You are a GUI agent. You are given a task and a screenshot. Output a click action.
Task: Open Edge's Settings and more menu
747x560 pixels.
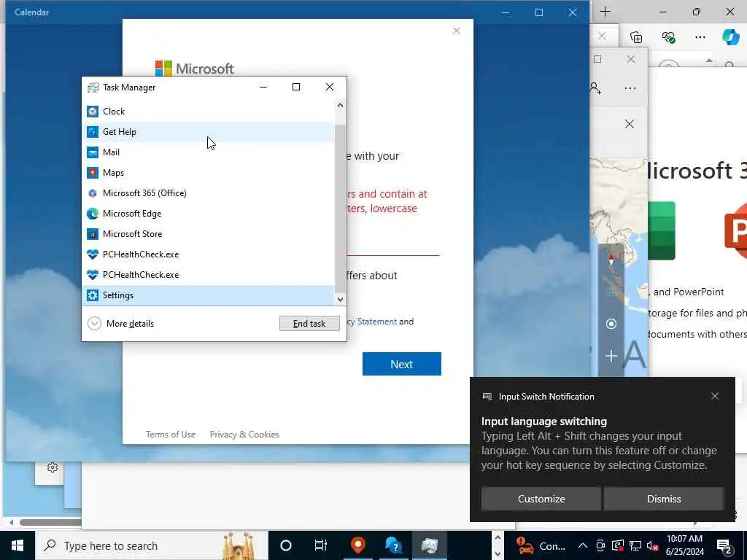pyautogui.click(x=700, y=37)
